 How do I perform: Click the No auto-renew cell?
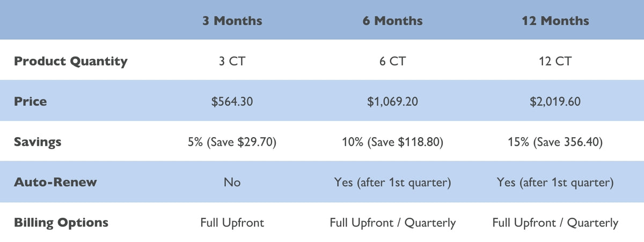[x=232, y=182]
